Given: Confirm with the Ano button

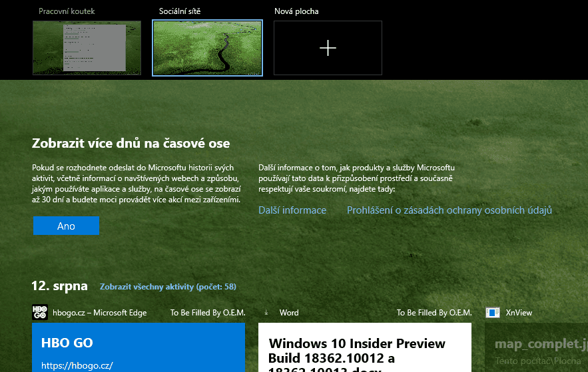Looking at the screenshot, I should point(66,226).
